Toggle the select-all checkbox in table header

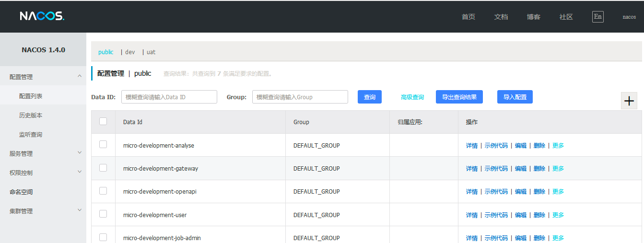pyautogui.click(x=103, y=121)
